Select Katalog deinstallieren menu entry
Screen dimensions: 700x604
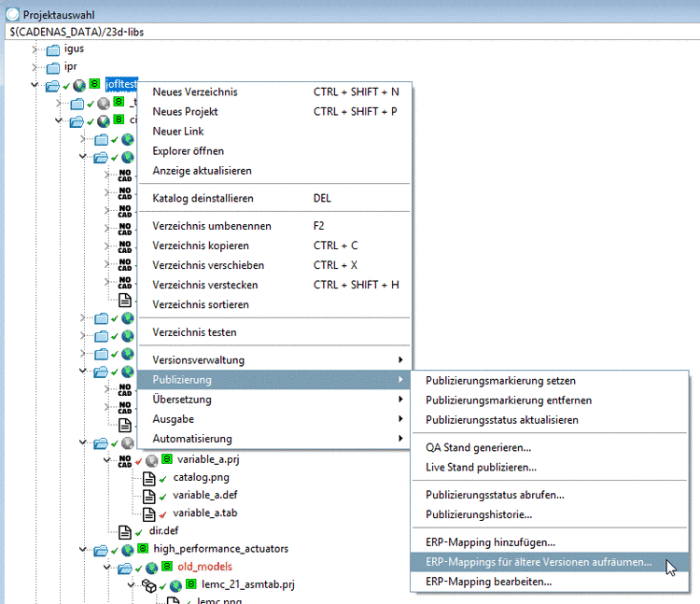point(274,198)
